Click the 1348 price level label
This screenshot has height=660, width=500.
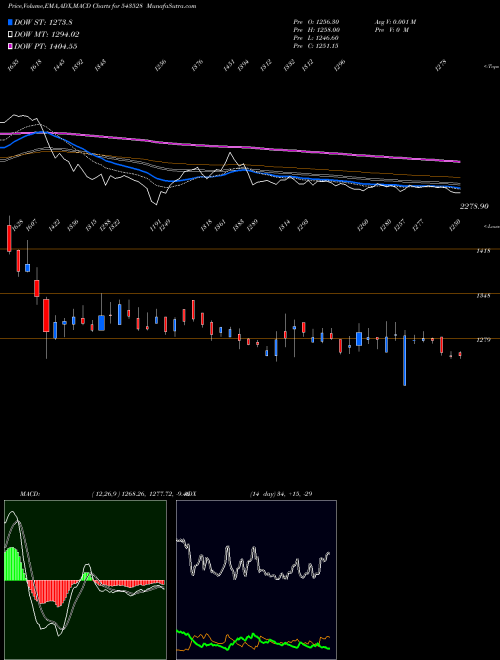pyautogui.click(x=483, y=295)
